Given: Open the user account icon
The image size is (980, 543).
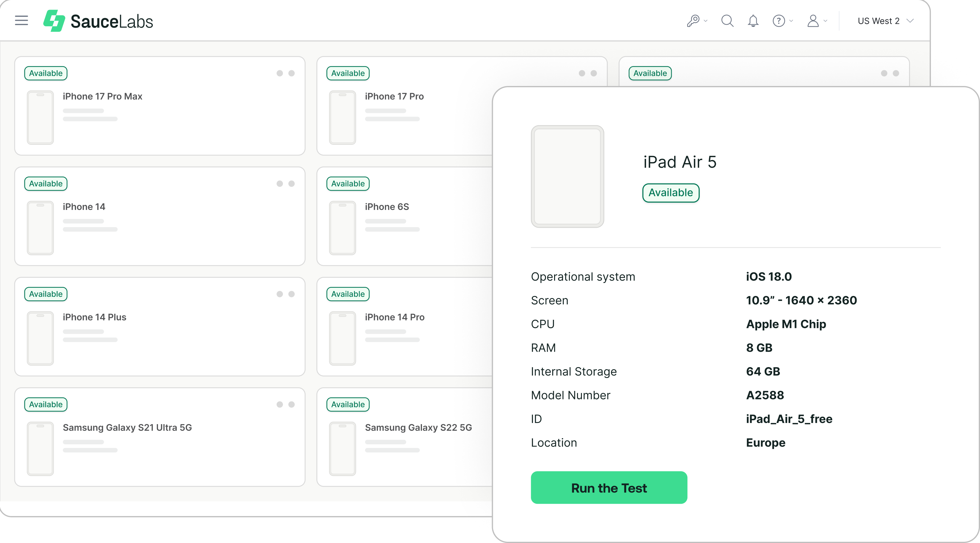Looking at the screenshot, I should [x=813, y=20].
